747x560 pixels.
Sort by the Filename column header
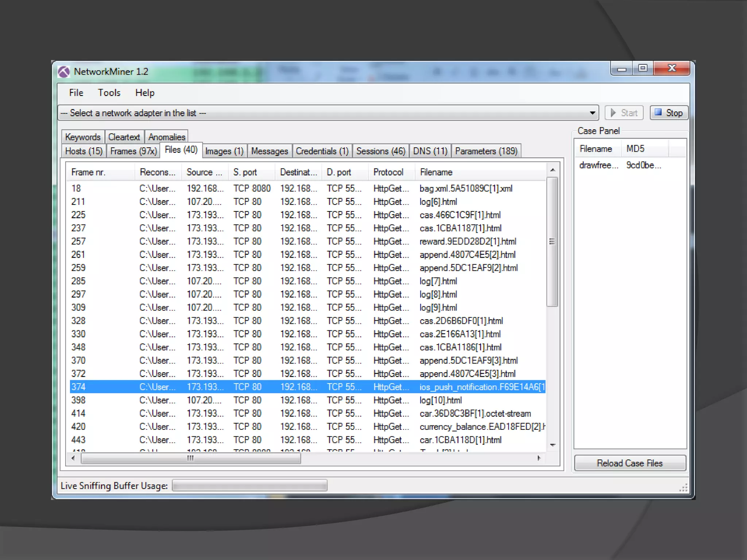pyautogui.click(x=436, y=172)
